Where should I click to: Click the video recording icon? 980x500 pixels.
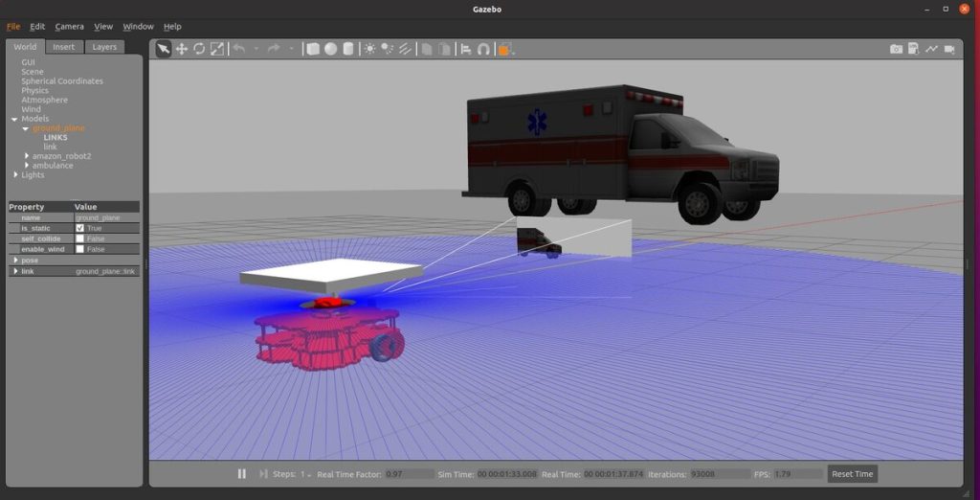[949, 49]
